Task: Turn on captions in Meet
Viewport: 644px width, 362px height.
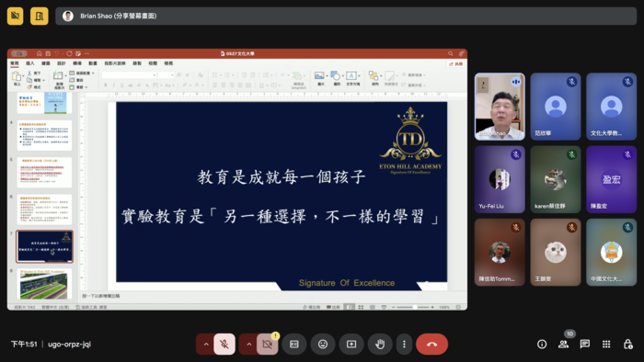Action: pyautogui.click(x=294, y=344)
